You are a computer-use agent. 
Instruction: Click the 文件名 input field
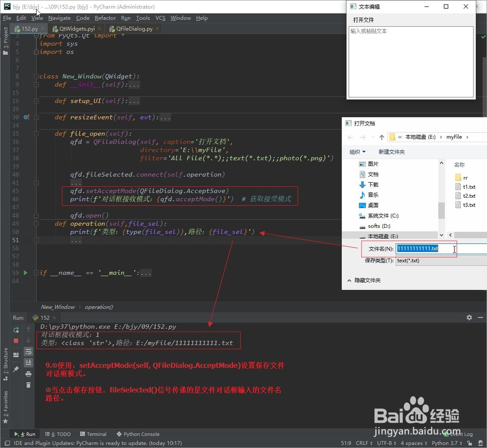(x=441, y=249)
